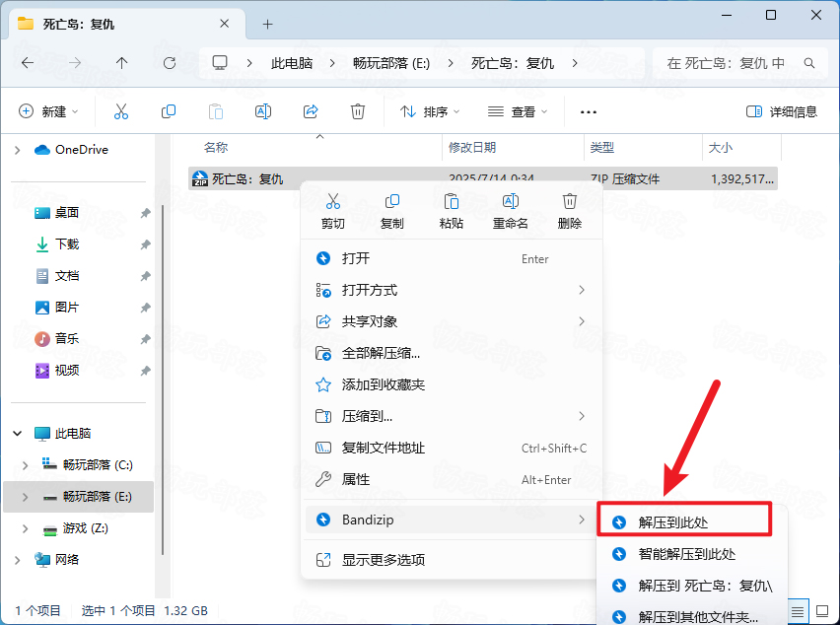Sort by the 修改日期 column header
The height and width of the screenshot is (625, 840).
pos(472,147)
